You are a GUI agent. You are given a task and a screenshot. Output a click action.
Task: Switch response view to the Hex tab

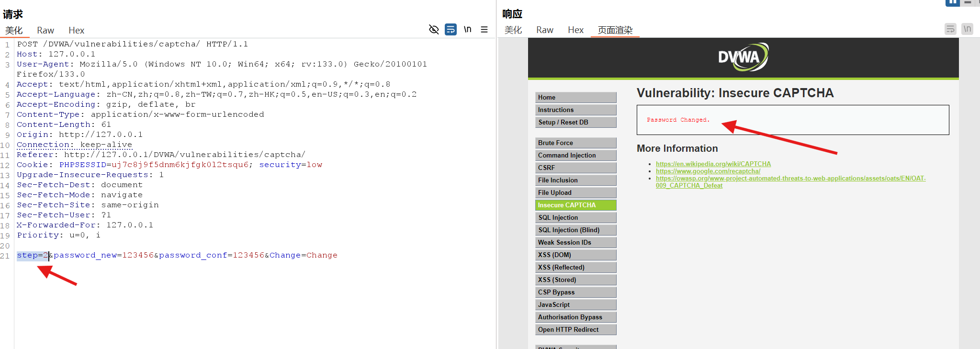click(x=575, y=30)
